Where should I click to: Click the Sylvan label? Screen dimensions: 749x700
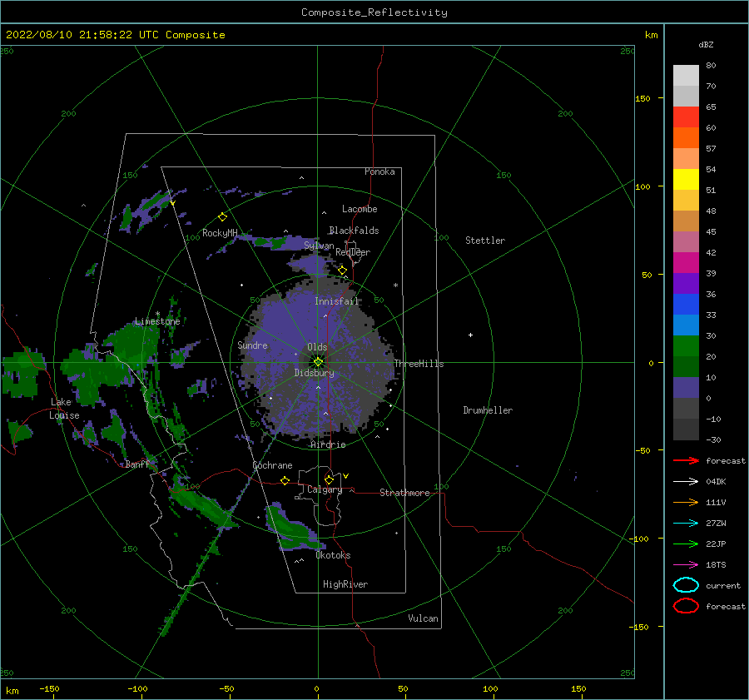pyautogui.click(x=319, y=246)
